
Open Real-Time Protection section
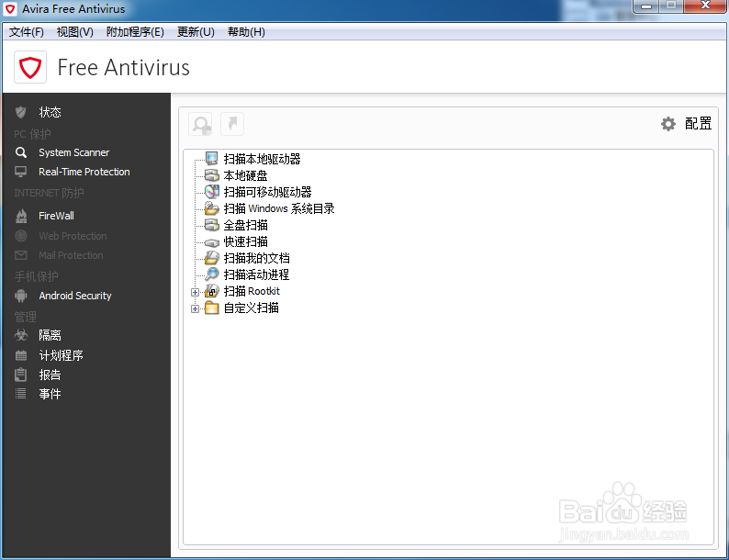pos(84,172)
